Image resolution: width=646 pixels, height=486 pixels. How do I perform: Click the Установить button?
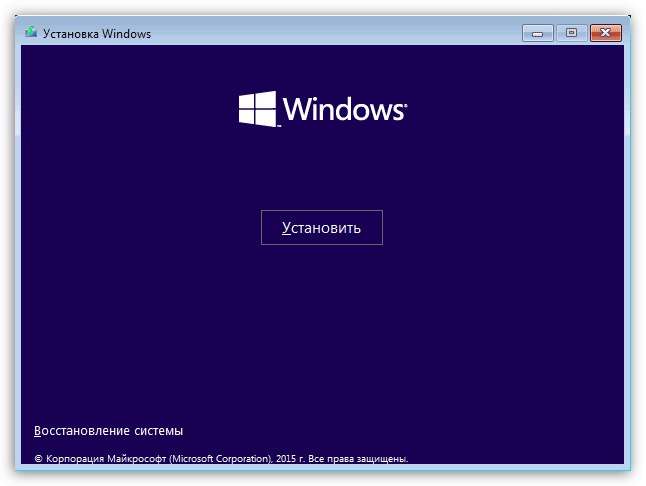pyautogui.click(x=322, y=227)
